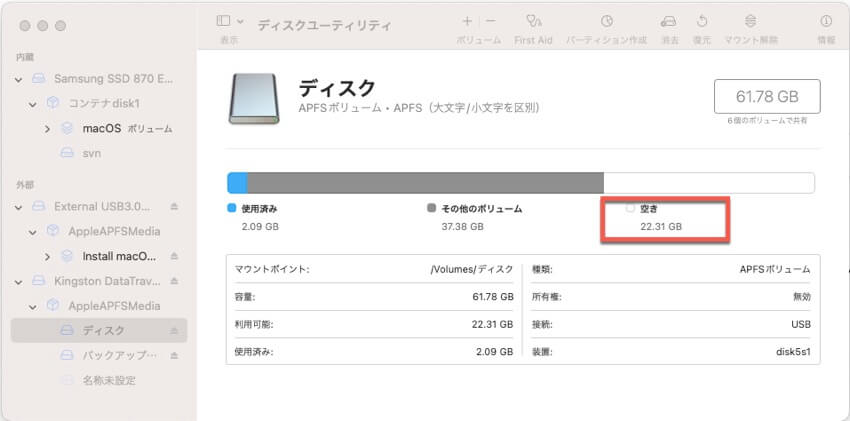Screen dimensions: 850x421
Task: Click the 復元 restore icon
Action: click(702, 21)
